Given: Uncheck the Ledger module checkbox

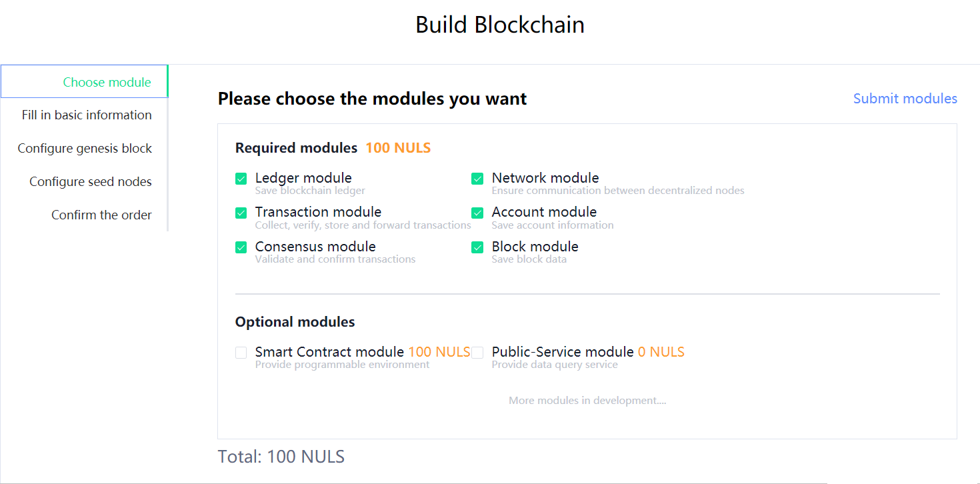Looking at the screenshot, I should 241,179.
